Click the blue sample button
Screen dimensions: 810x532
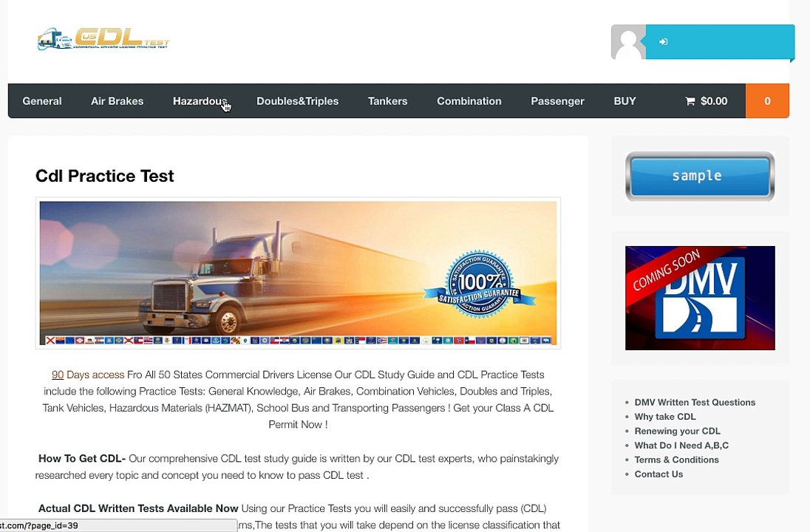click(699, 176)
